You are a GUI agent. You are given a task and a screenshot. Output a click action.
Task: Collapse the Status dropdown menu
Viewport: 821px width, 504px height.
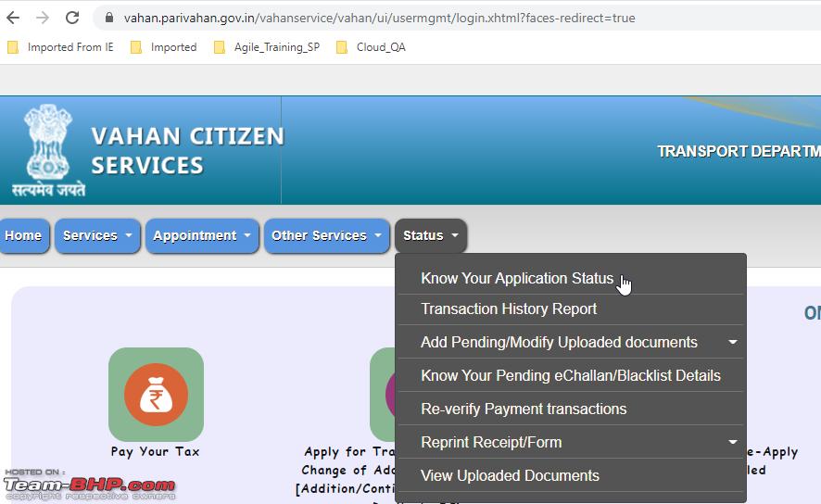[430, 235]
